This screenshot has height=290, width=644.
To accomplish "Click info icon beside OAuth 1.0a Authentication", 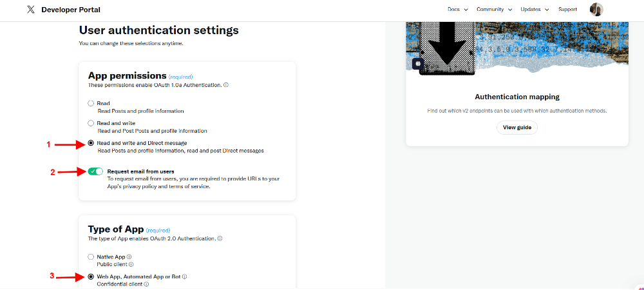I will point(226,85).
